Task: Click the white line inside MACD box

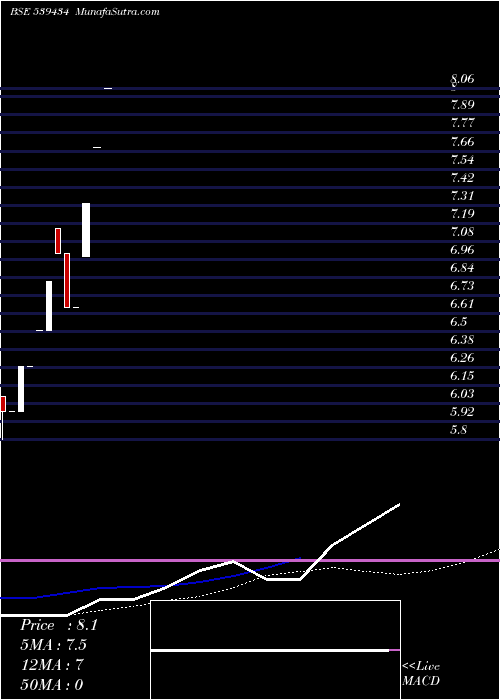Action: (x=270, y=650)
